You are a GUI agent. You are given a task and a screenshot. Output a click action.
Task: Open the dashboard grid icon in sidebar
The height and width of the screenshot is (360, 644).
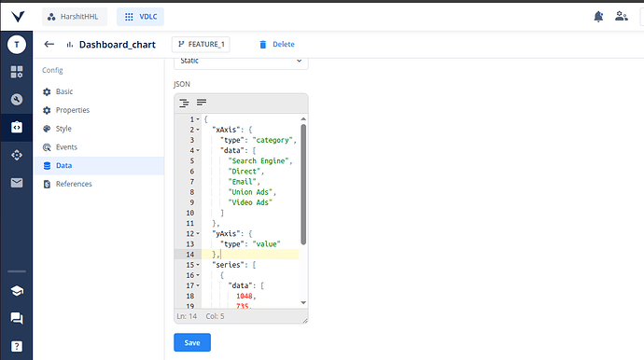pos(17,72)
